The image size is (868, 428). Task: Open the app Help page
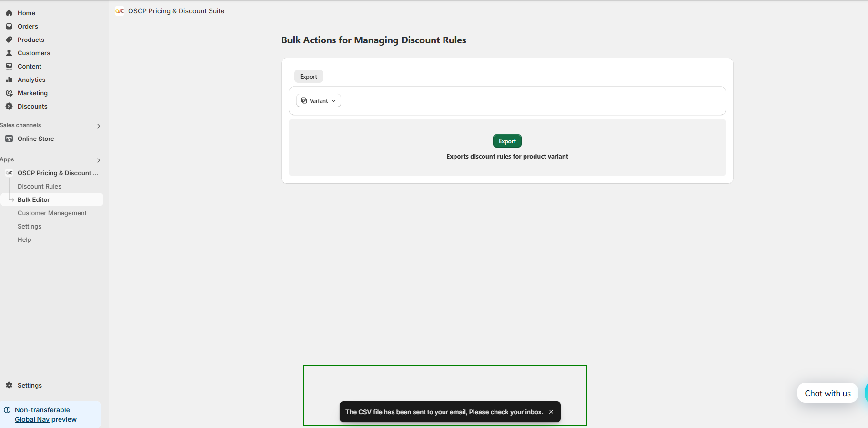24,239
